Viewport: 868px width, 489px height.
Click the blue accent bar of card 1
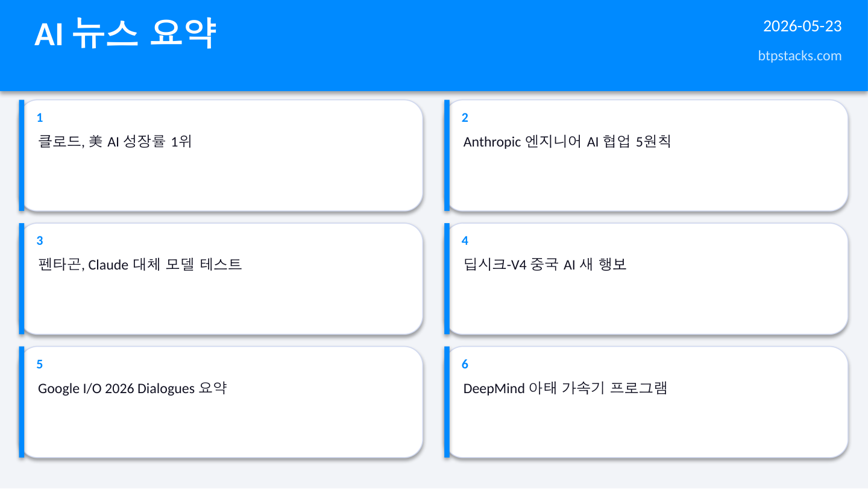click(x=22, y=155)
